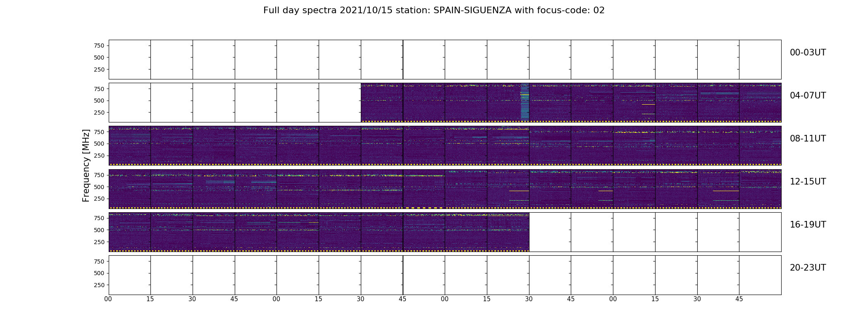Open the 04-07UT spectrogram panel
The width and height of the screenshot is (868, 331).
(x=445, y=103)
